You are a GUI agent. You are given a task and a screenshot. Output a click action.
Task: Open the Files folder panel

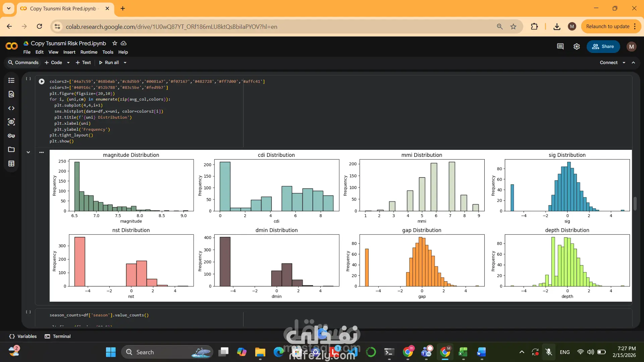(11, 149)
